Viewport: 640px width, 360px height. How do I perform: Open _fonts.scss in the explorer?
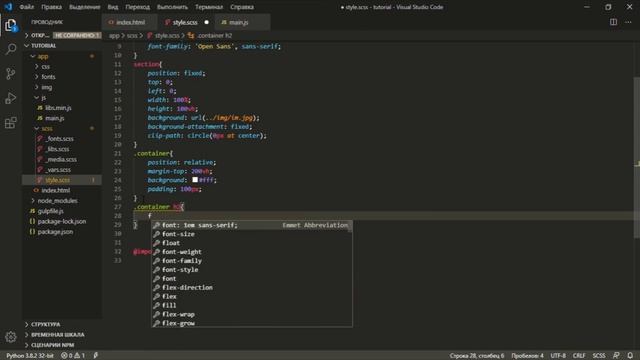point(62,139)
